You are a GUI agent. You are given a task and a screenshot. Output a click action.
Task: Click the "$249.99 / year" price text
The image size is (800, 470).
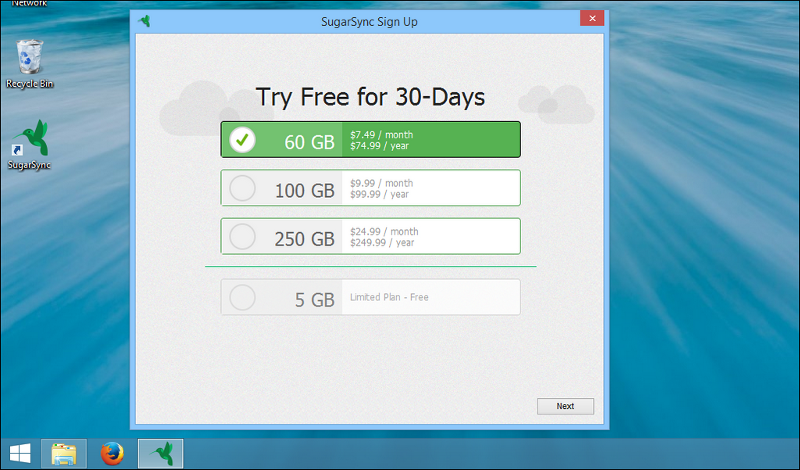[x=382, y=243]
